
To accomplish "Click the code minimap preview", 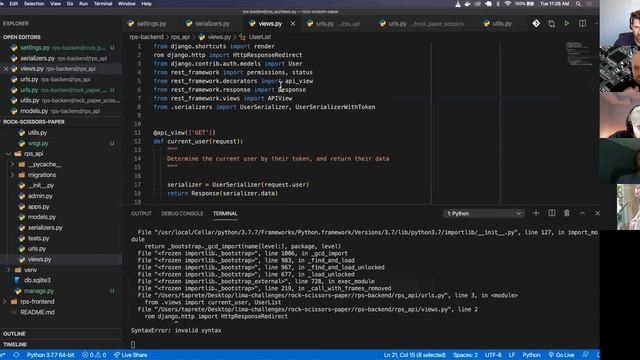I will (x=578, y=53).
